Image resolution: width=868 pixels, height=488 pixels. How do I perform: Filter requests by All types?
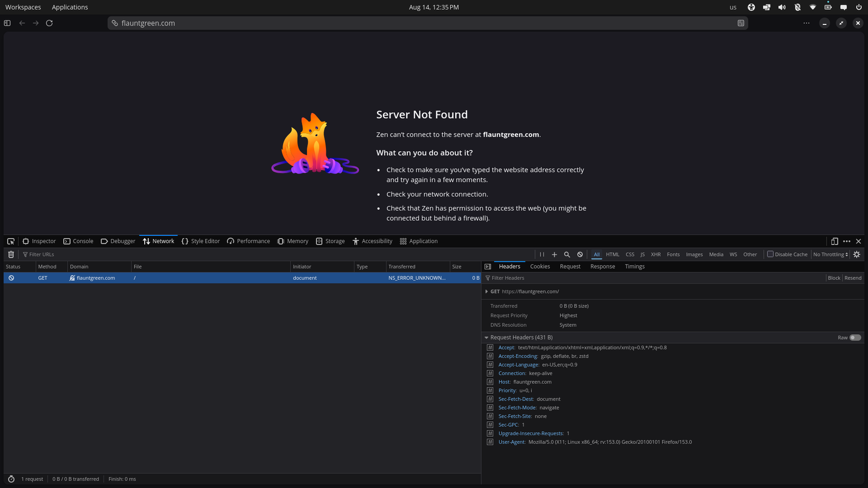click(597, 254)
